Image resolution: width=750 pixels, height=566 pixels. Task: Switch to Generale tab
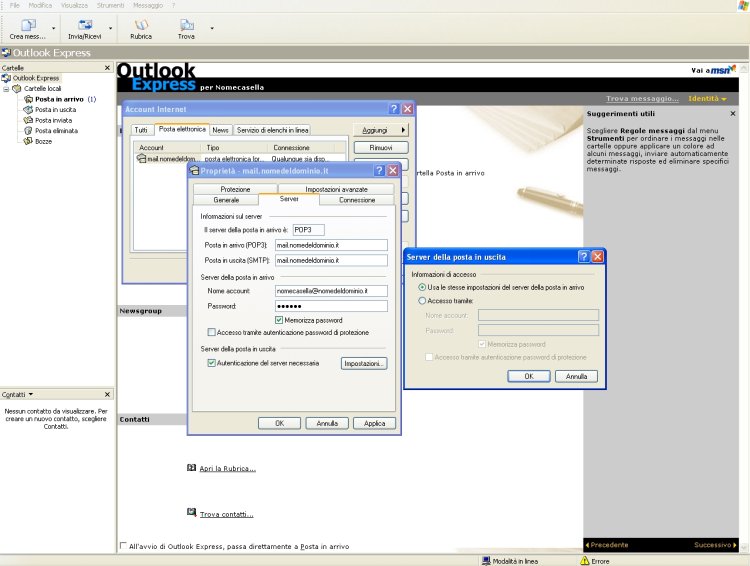[x=226, y=200]
